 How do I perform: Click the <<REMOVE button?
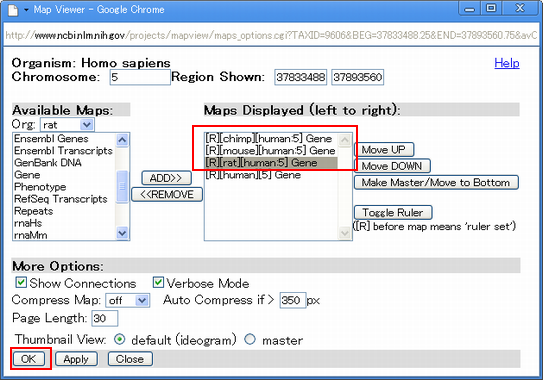click(167, 195)
